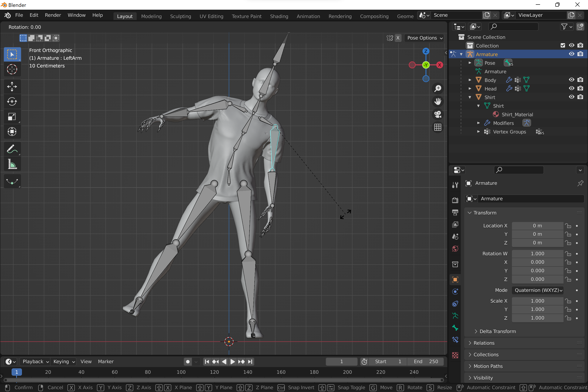Activate the Annotate tool
The height and width of the screenshot is (392, 588).
click(12, 149)
